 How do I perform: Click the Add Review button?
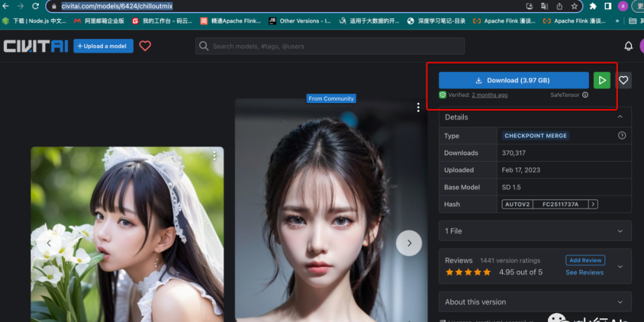pos(586,260)
